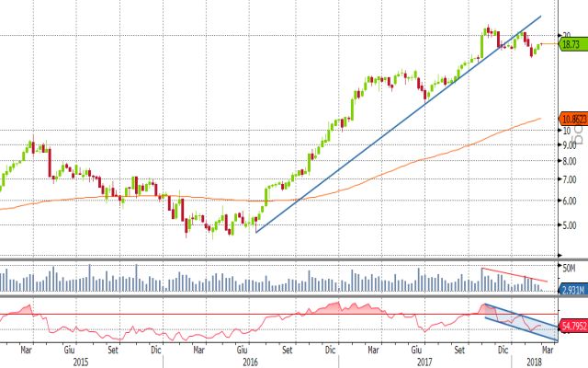Select the 2015 year label
588x368 pixels.
click(x=80, y=362)
